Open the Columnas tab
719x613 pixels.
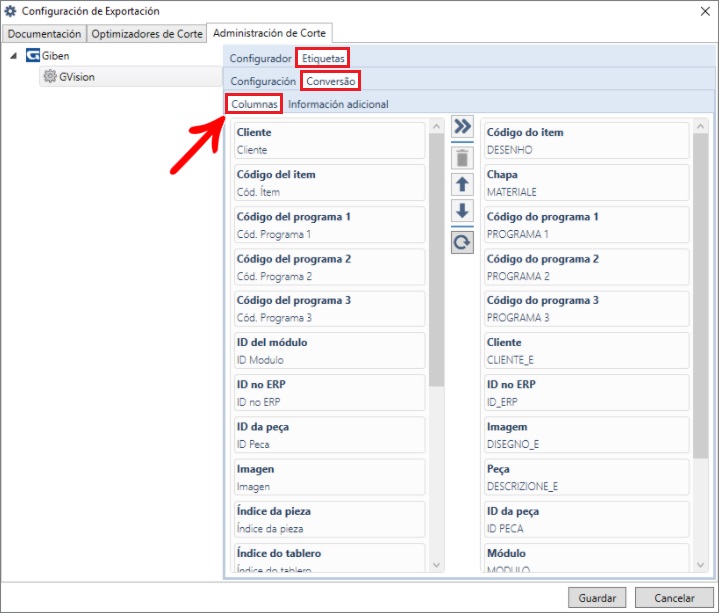coord(254,104)
